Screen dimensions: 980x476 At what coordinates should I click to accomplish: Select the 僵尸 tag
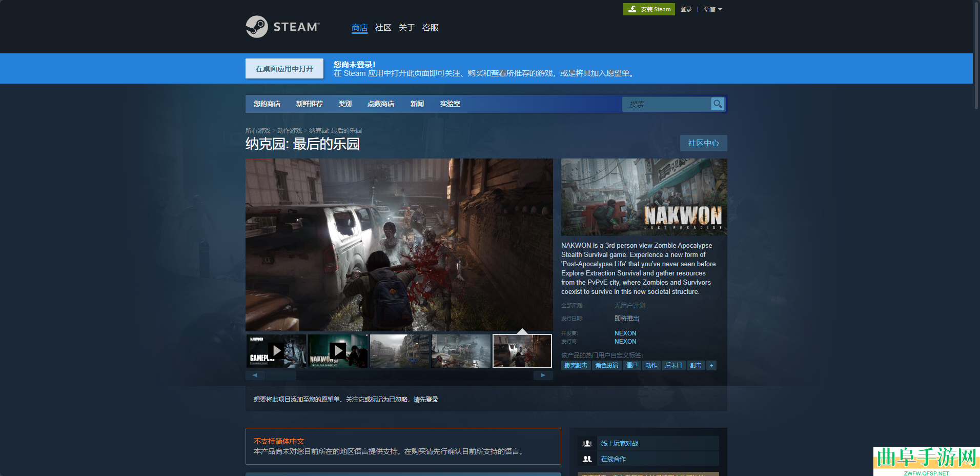pos(632,365)
